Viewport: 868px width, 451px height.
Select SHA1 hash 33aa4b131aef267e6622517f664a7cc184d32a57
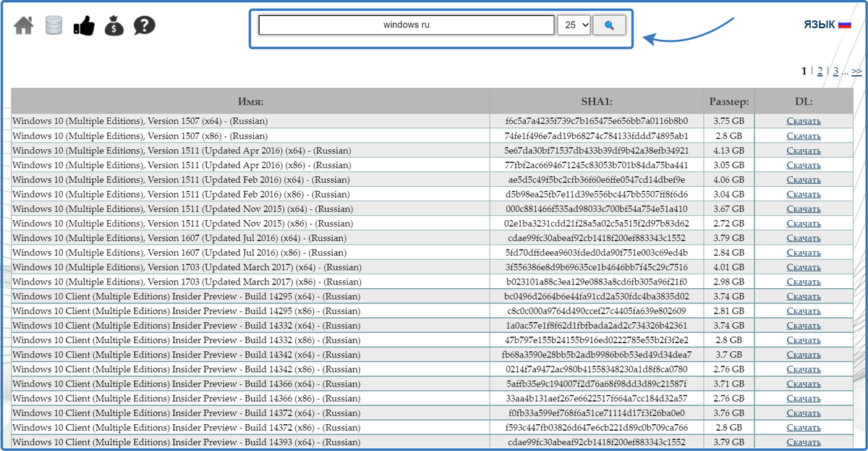(597, 398)
